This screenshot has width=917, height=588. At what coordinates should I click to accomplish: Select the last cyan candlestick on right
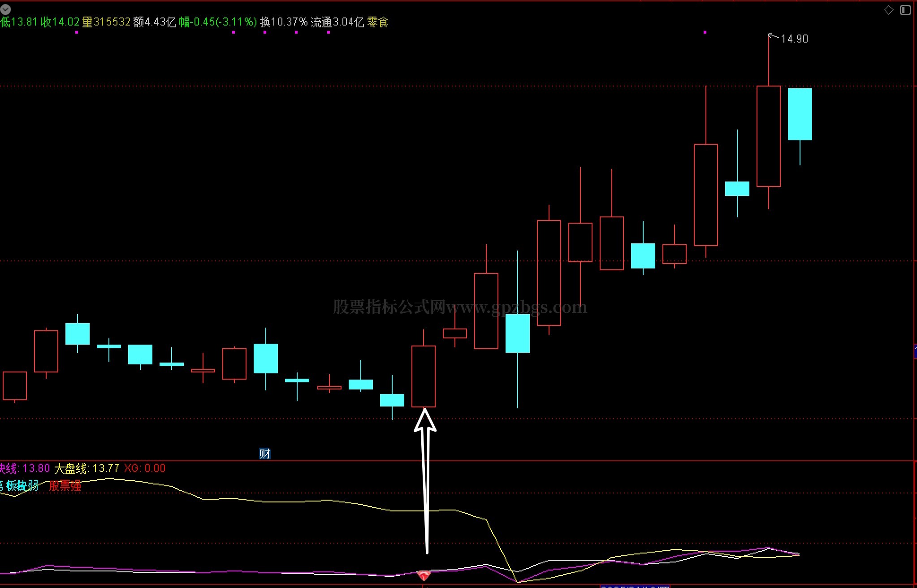pos(800,114)
